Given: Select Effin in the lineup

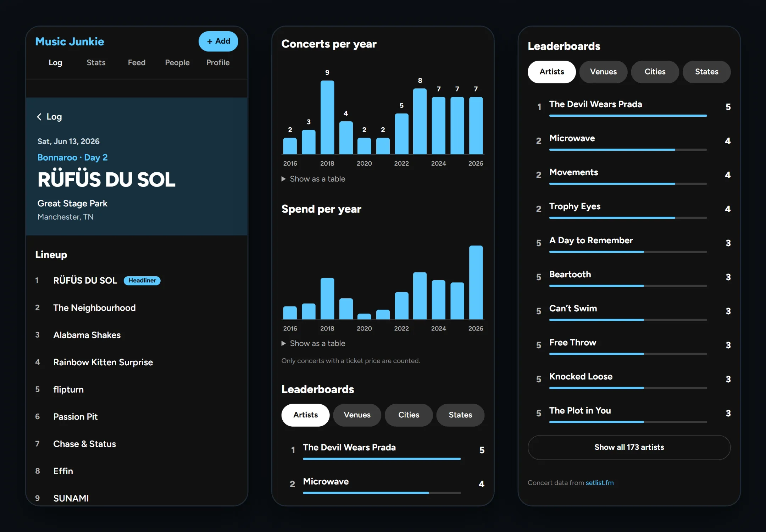Looking at the screenshot, I should tap(63, 471).
